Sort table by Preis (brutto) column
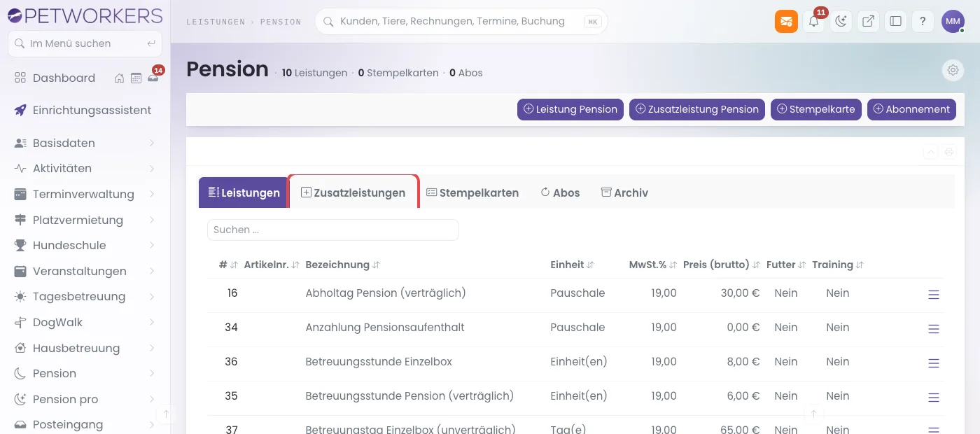Viewport: 980px width, 434px height. pyautogui.click(x=722, y=265)
